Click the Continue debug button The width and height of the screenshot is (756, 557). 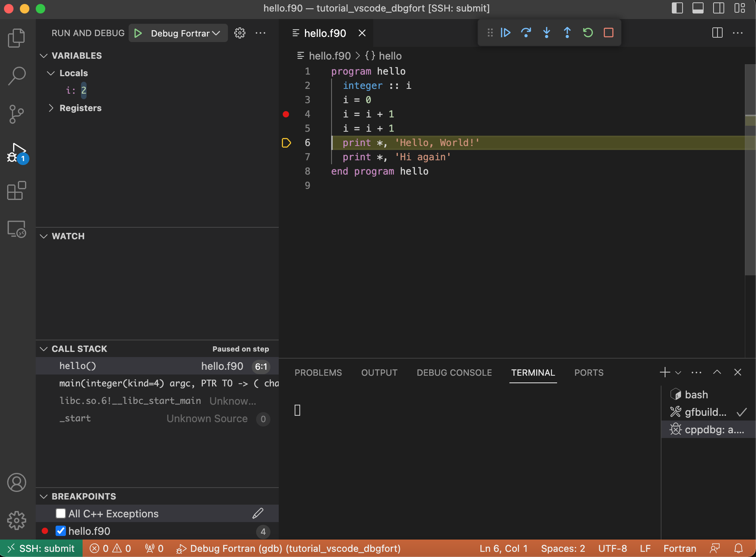[x=505, y=33]
